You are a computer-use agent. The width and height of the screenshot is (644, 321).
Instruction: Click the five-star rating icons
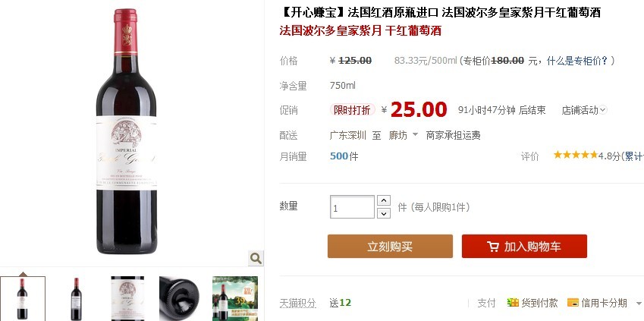point(576,155)
